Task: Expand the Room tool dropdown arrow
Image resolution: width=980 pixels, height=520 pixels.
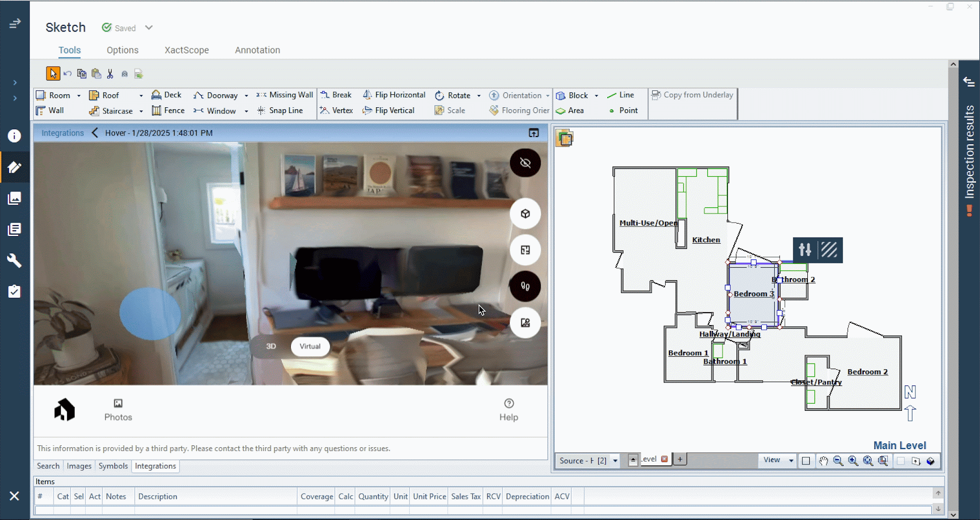Action: [x=79, y=96]
